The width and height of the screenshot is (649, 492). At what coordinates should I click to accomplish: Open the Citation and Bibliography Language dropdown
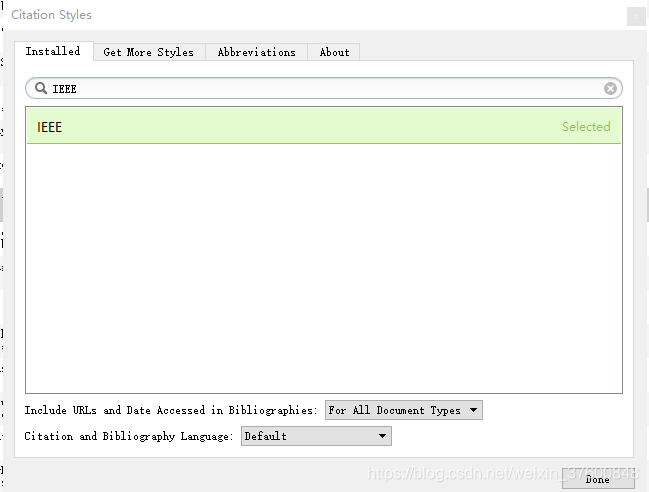(x=316, y=436)
